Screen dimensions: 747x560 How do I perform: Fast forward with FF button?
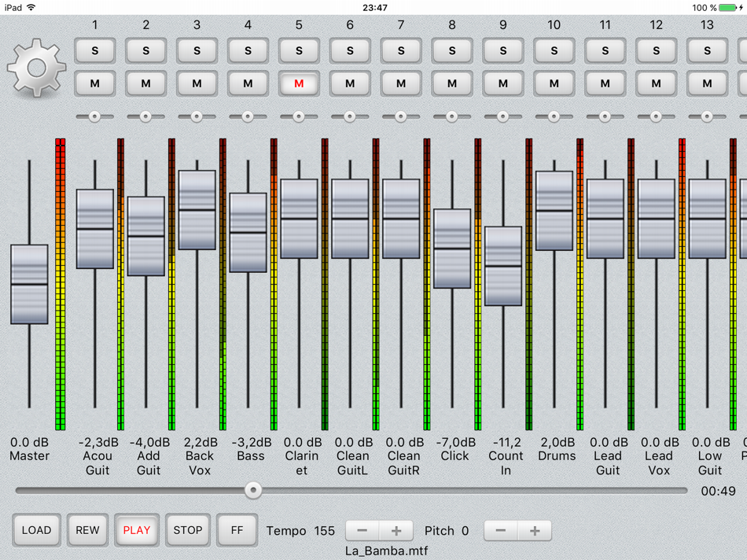tap(237, 530)
